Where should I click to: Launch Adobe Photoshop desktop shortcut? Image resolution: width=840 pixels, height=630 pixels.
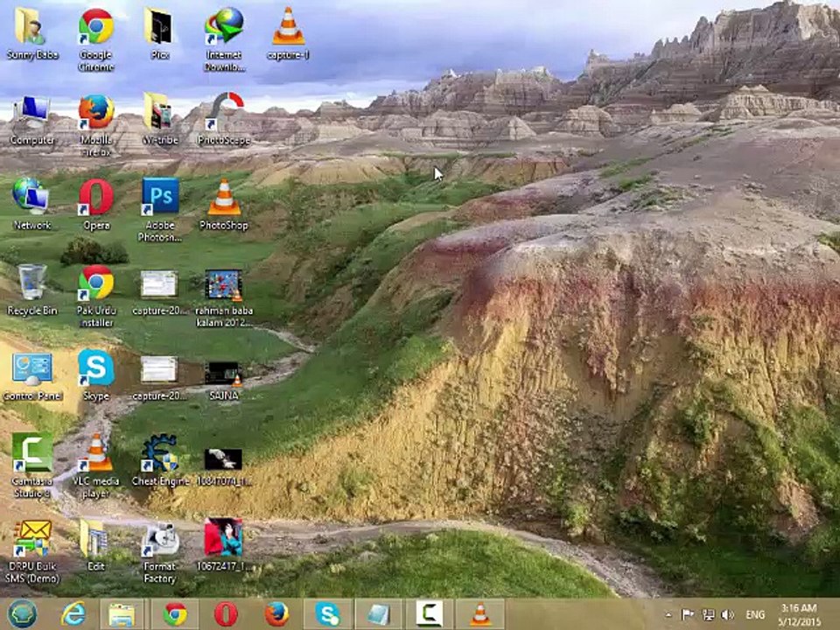click(x=159, y=210)
